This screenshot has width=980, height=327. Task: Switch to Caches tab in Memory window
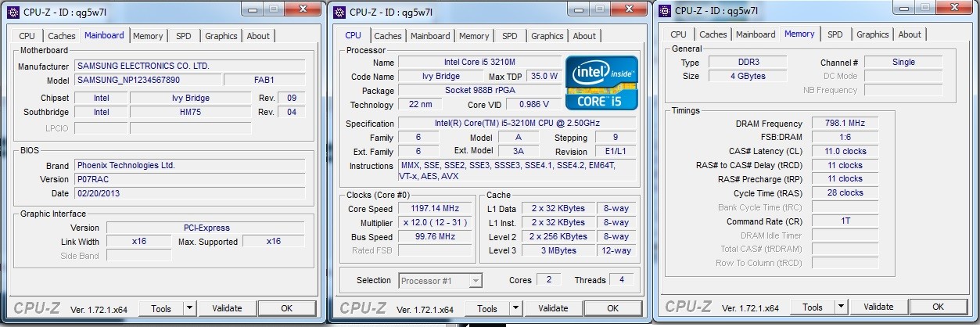coord(713,34)
